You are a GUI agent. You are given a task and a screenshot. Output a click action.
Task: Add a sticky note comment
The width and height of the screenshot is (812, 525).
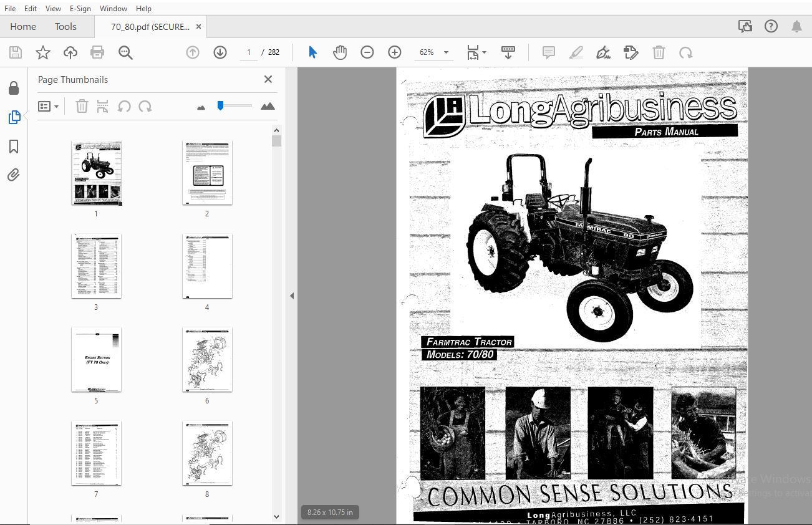point(549,53)
